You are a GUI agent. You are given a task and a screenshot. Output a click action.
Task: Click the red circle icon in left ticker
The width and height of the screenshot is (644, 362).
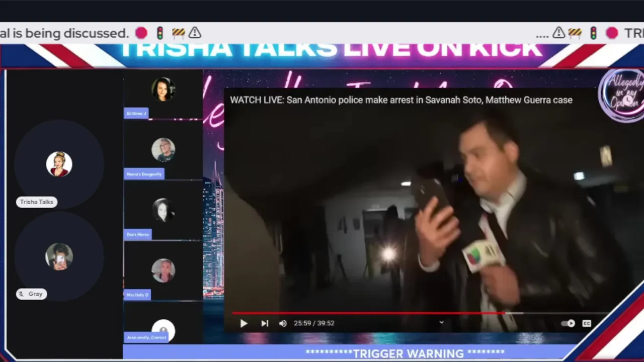click(x=141, y=33)
